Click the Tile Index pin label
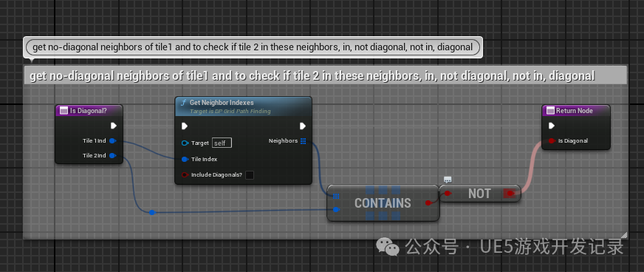The width and height of the screenshot is (644, 272). [x=204, y=159]
